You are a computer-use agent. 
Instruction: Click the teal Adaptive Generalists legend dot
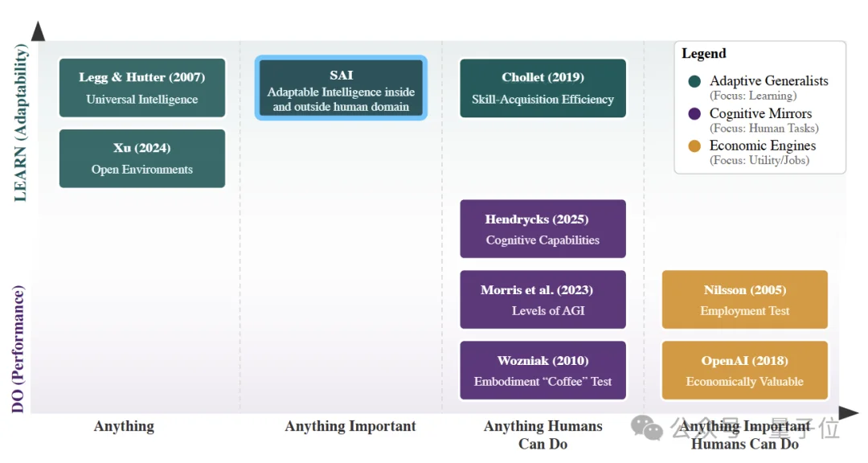coord(695,81)
